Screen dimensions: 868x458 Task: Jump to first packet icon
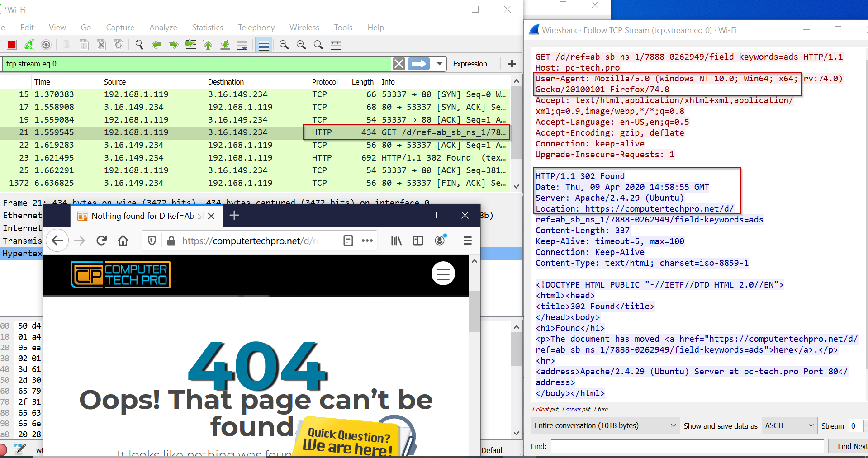[x=208, y=45]
